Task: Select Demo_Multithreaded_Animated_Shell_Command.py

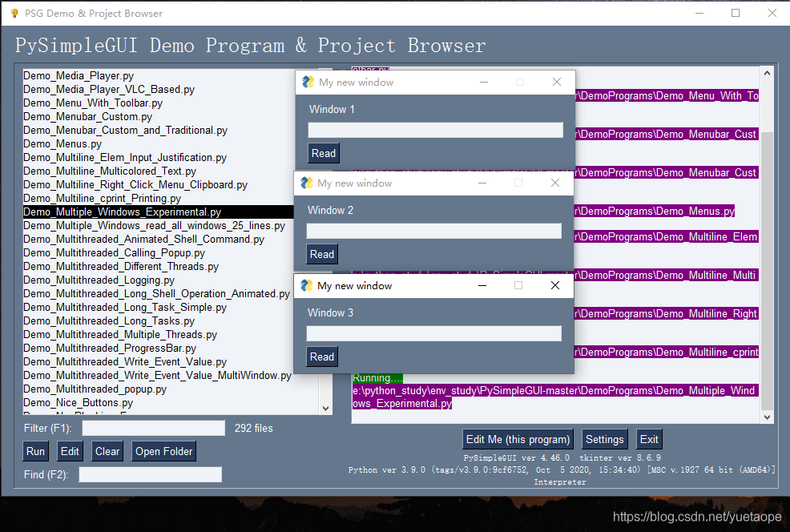Action: pos(143,239)
